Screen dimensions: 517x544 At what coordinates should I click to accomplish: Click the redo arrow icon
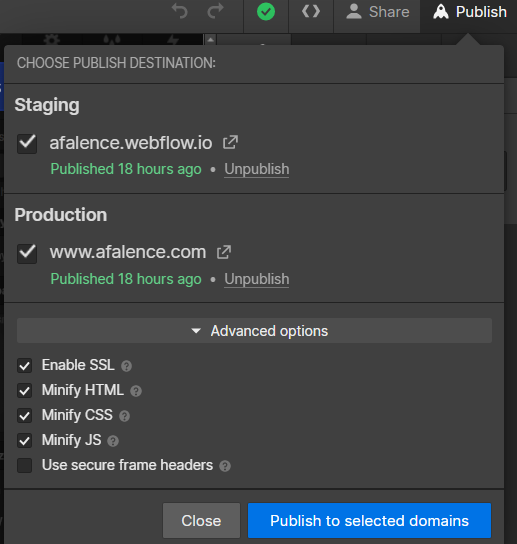(215, 11)
